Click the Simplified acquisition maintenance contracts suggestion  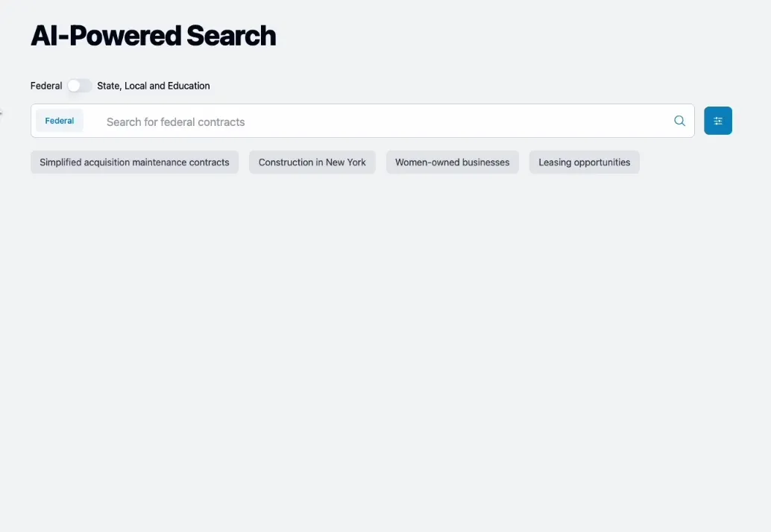click(x=133, y=162)
